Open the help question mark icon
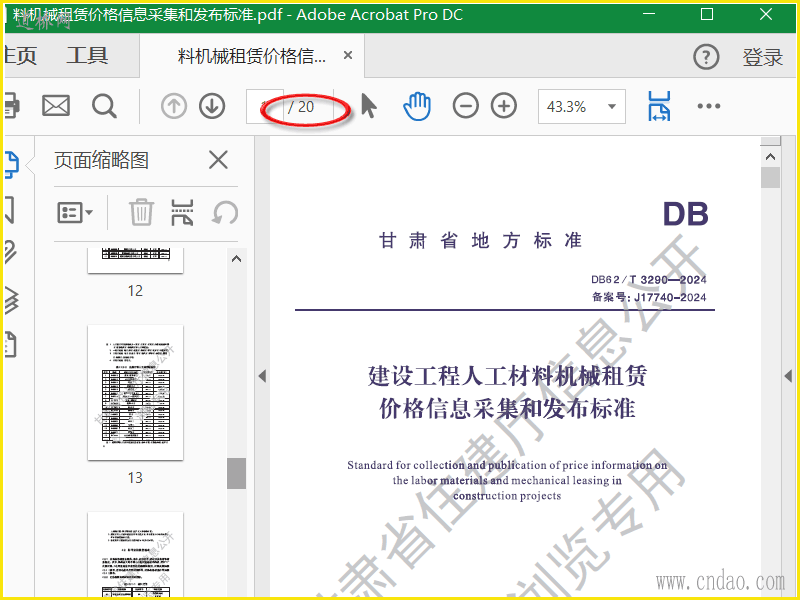Image resolution: width=800 pixels, height=600 pixels. pyautogui.click(x=706, y=57)
